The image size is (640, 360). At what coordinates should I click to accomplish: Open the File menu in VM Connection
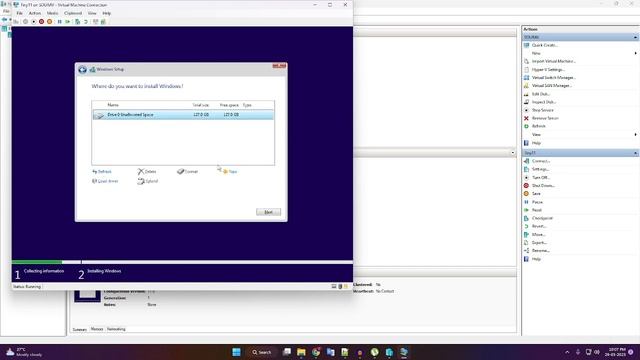pos(20,13)
